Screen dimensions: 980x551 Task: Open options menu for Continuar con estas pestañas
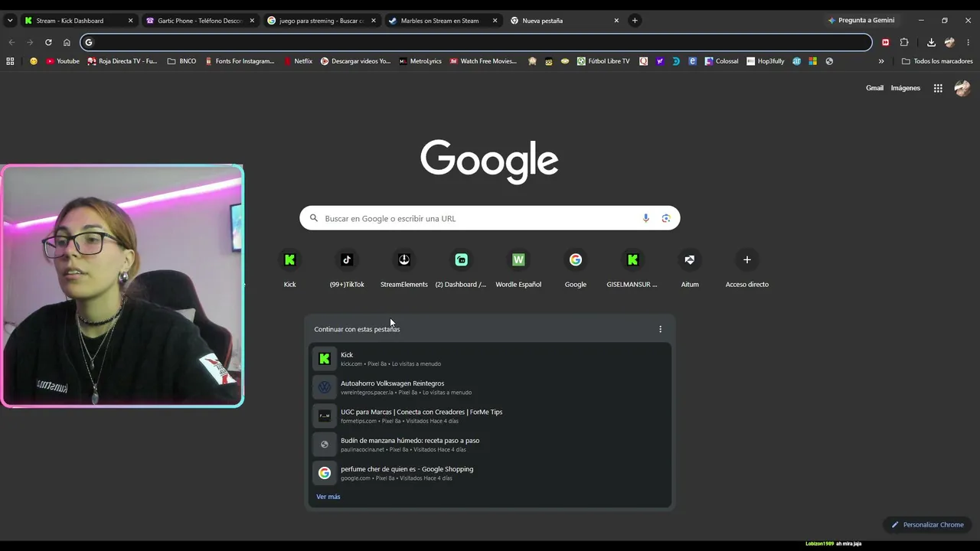point(660,329)
